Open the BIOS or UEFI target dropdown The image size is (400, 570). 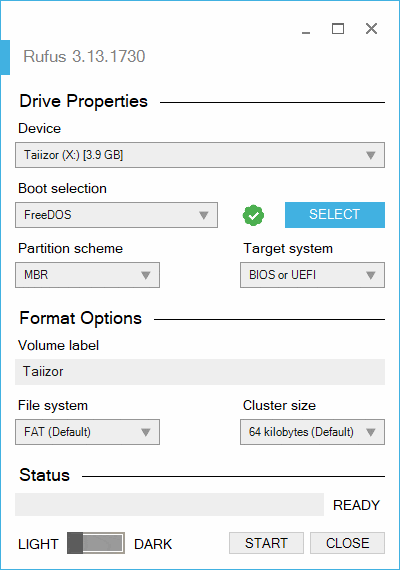point(312,275)
